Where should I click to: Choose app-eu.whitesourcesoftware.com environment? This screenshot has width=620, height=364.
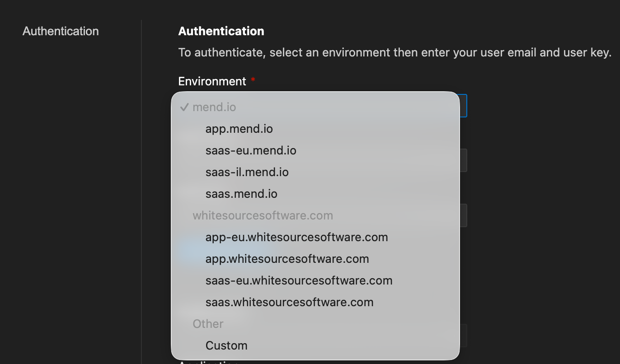click(x=296, y=238)
